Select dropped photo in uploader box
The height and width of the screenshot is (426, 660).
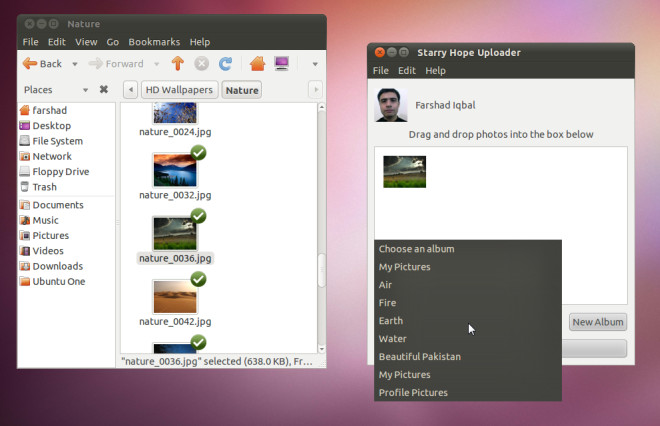pyautogui.click(x=405, y=172)
